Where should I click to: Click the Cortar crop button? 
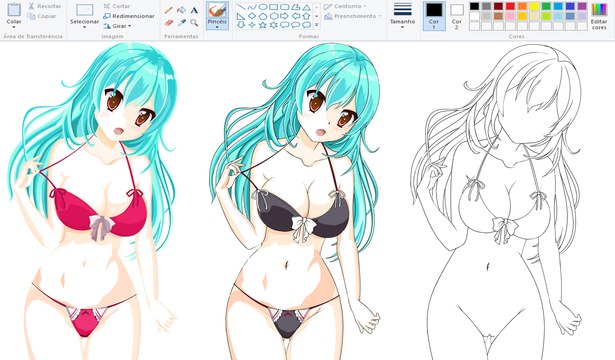(116, 6)
